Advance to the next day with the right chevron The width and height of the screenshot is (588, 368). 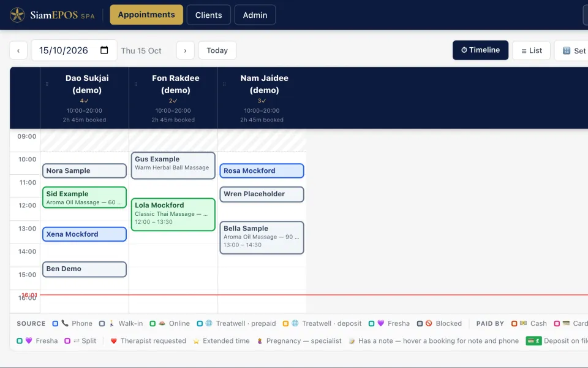(185, 50)
